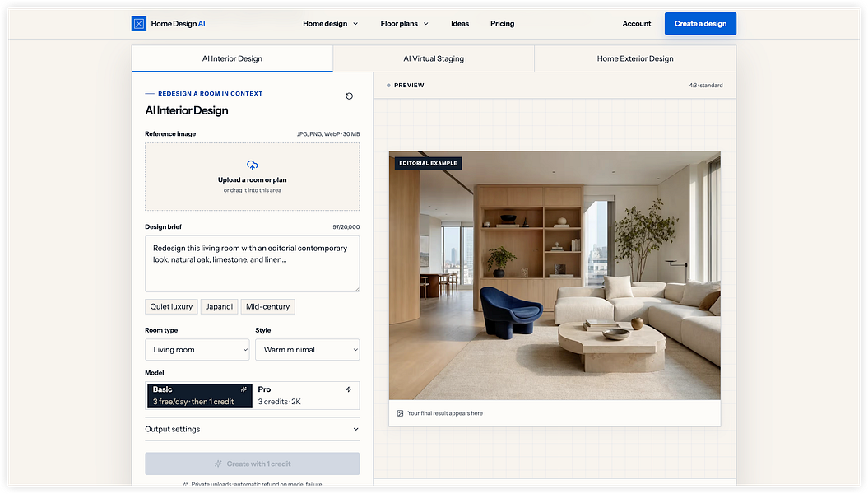Click the '97/20,000' character count
This screenshot has height=494, width=868.
click(346, 227)
